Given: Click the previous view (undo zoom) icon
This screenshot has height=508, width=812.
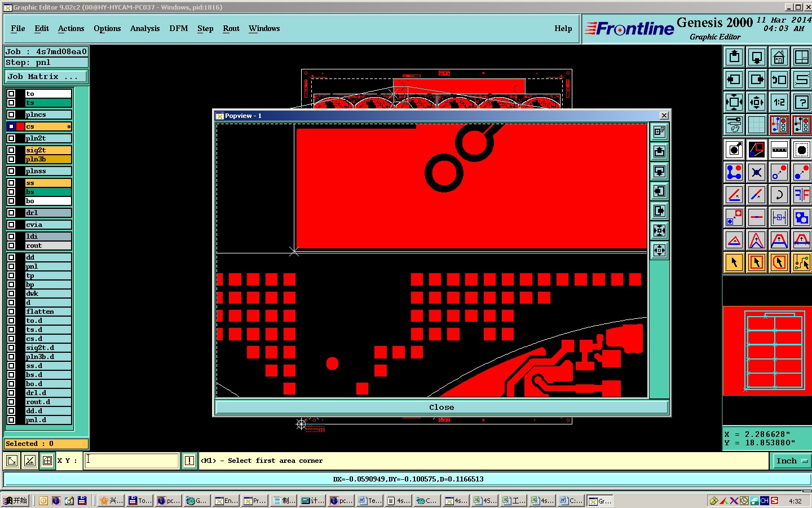Looking at the screenshot, I should (x=779, y=80).
